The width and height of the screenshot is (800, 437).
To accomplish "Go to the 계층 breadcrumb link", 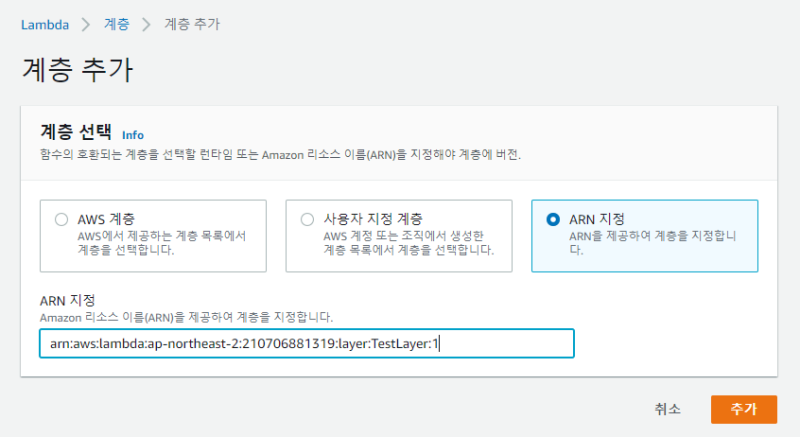I will [115, 23].
